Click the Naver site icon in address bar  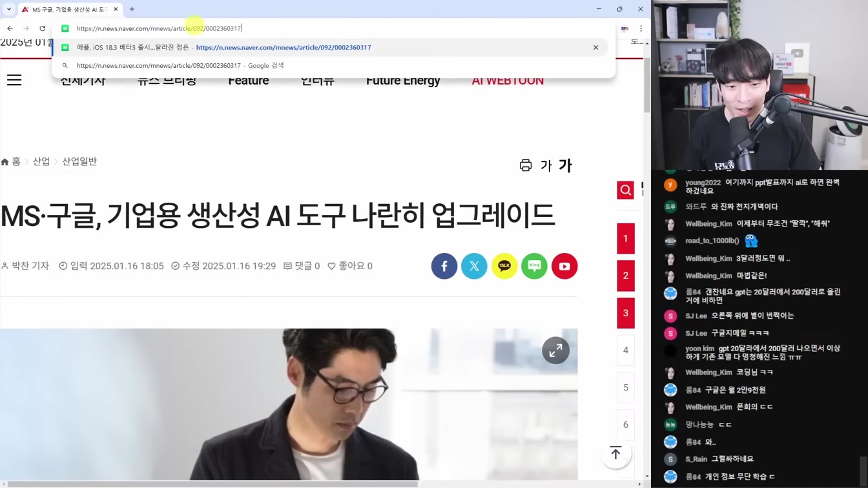[65, 28]
